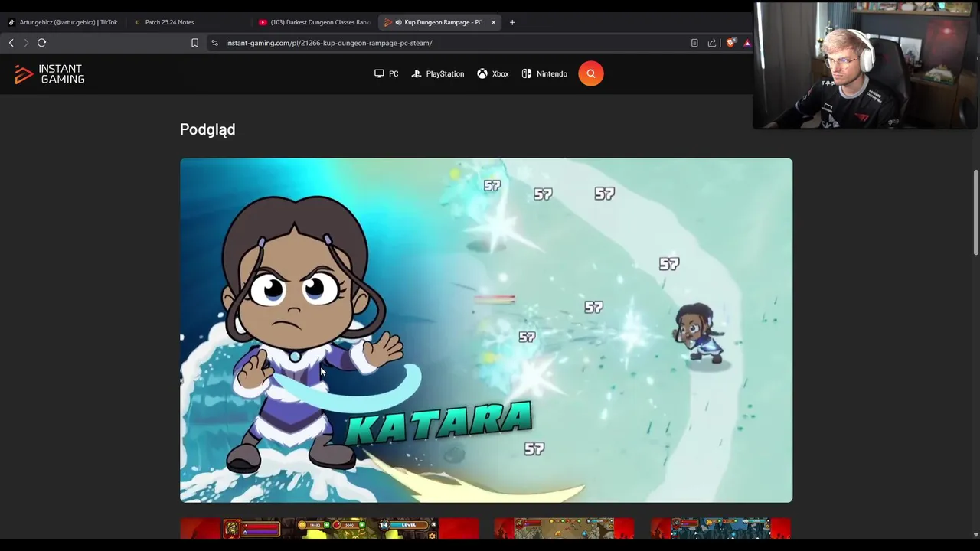980x551 pixels.
Task: Click the browser forward arrow
Action: pyautogui.click(x=26, y=43)
